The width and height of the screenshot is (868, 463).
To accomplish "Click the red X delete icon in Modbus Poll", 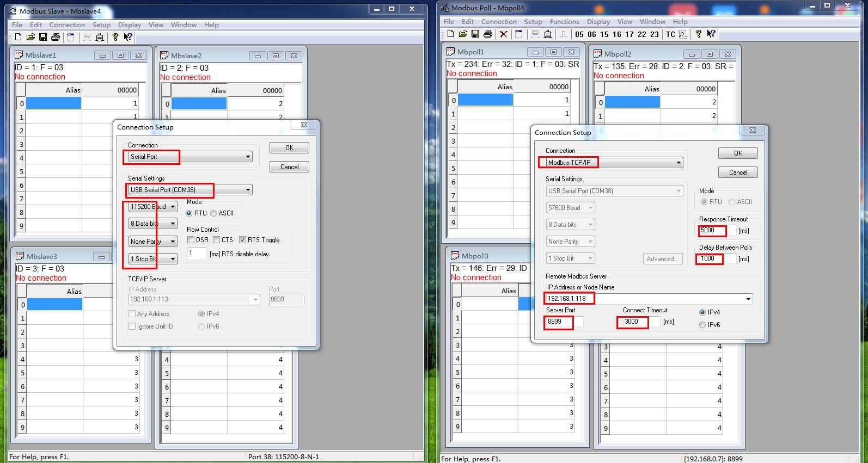I will 504,34.
